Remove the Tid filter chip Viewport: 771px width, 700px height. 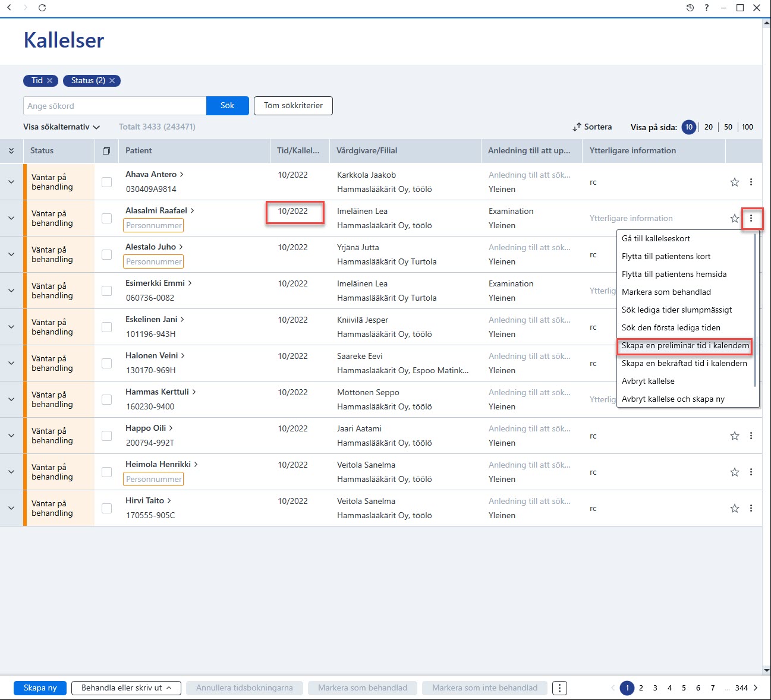[50, 81]
